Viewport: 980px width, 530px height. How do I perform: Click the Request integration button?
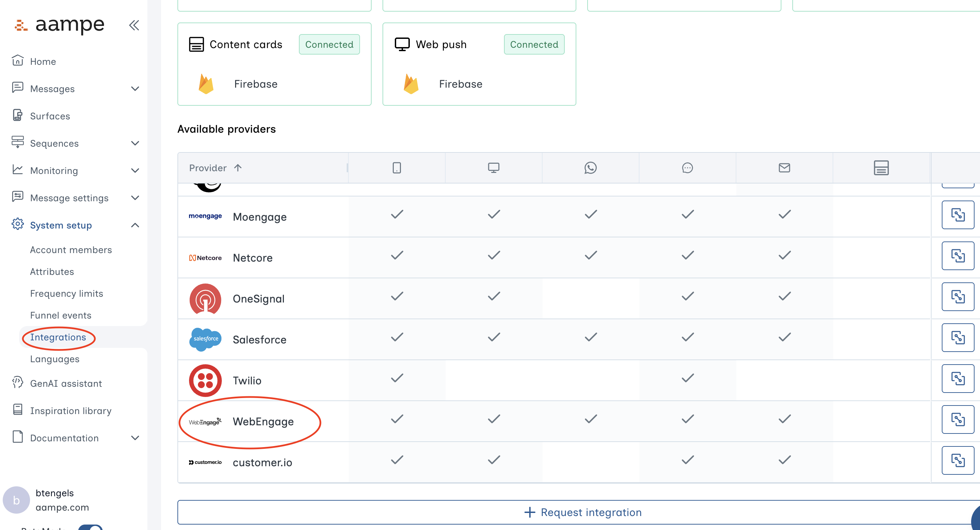[x=582, y=512]
